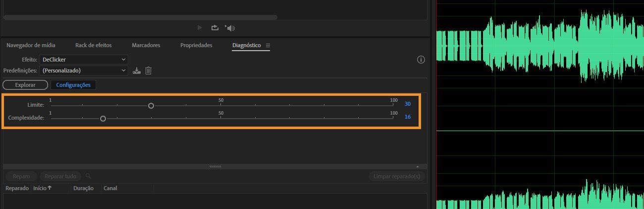
Task: Sort by the Reparado column header
Action: point(17,189)
